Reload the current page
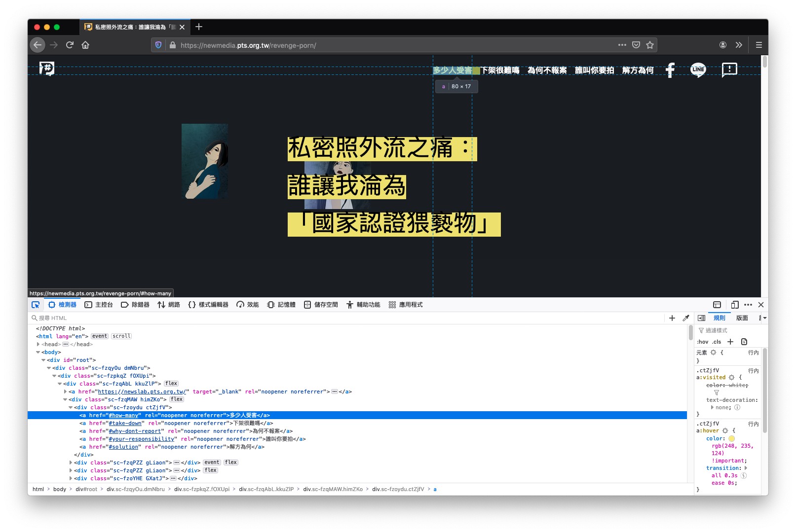This screenshot has width=796, height=532. coord(70,45)
